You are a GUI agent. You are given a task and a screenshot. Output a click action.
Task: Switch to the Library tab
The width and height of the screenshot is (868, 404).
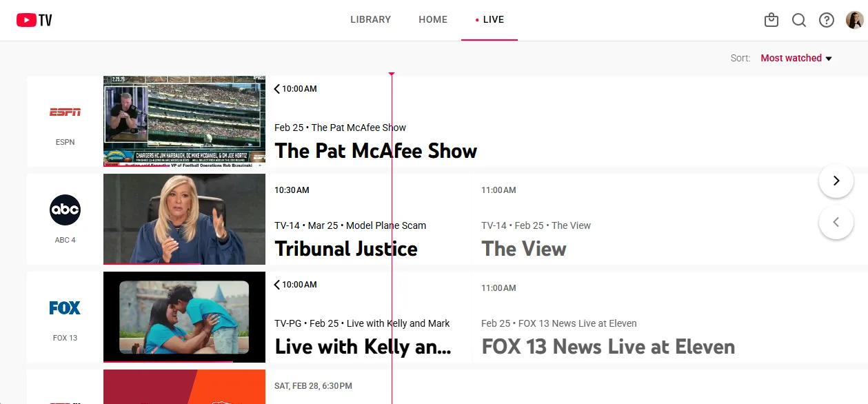click(x=370, y=20)
